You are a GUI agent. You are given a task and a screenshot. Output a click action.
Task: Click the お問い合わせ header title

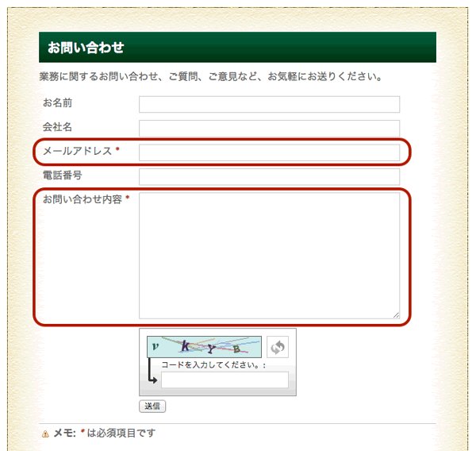[x=86, y=48]
